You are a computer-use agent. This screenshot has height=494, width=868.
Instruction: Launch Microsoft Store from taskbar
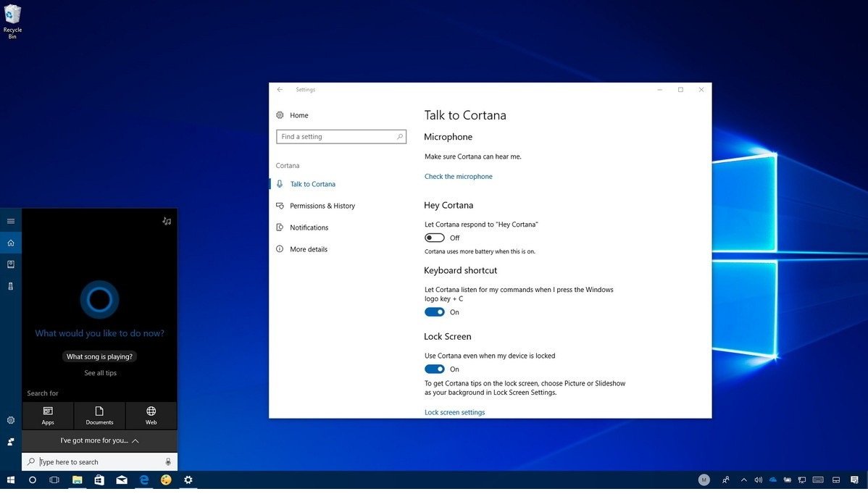(x=99, y=480)
